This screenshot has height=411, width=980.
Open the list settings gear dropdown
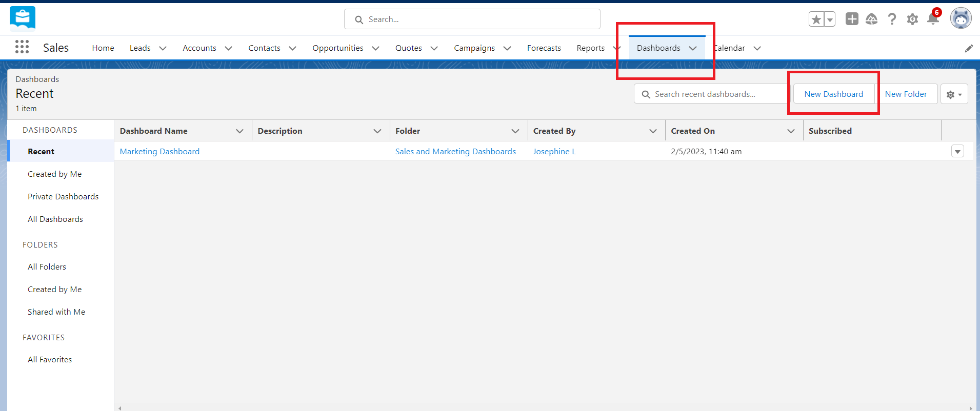[x=954, y=94]
